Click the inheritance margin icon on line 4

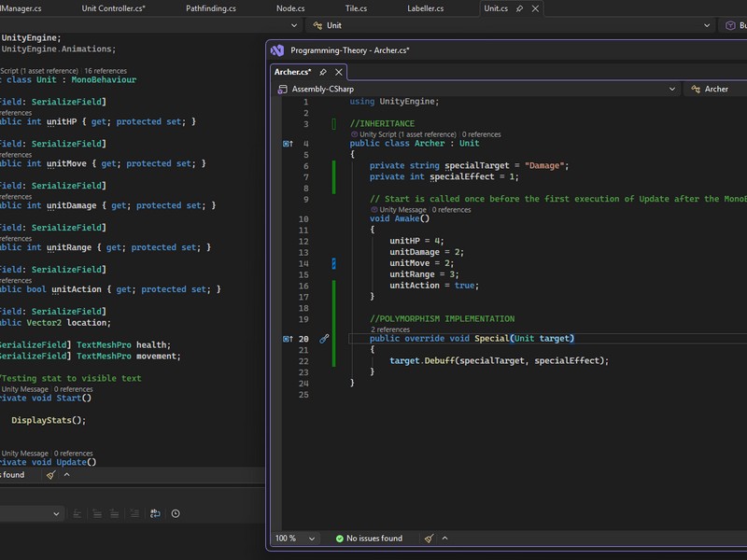[x=289, y=144]
